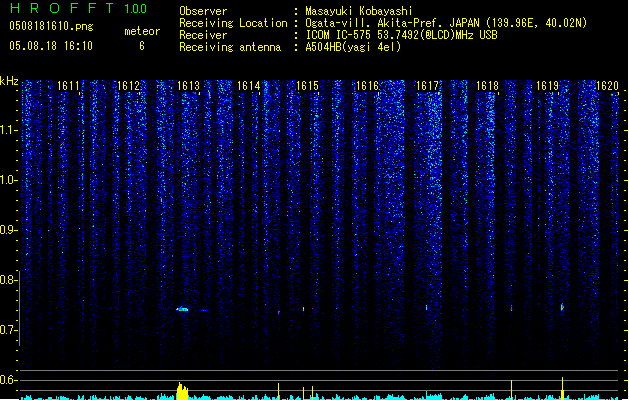Click the 1612 time marker
Viewport: 629px width, 400px height.
point(128,86)
